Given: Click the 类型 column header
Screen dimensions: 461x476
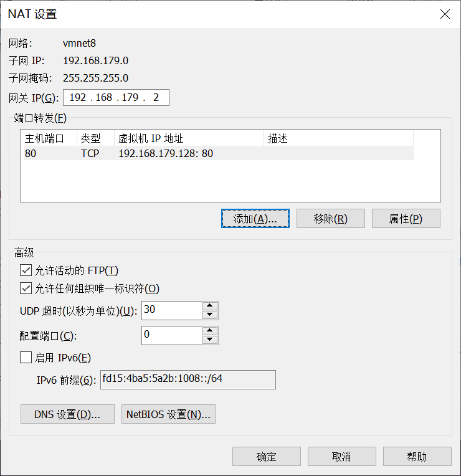Looking at the screenshot, I should click(95, 138).
